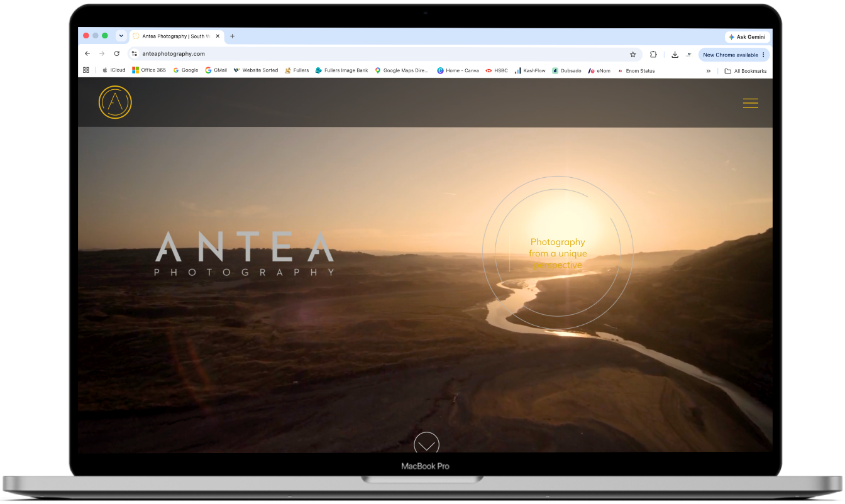Open the Dubsado bookmark

pos(566,70)
